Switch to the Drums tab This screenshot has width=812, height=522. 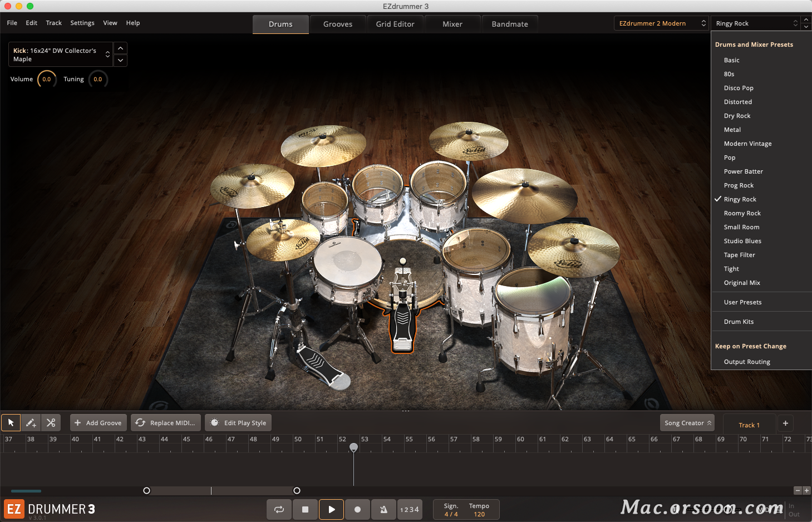pos(280,24)
